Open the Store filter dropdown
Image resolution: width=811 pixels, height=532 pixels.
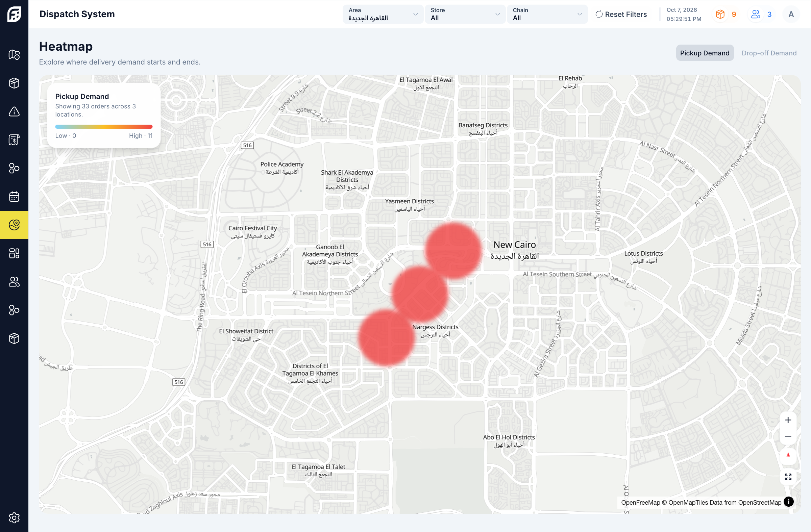[465, 14]
